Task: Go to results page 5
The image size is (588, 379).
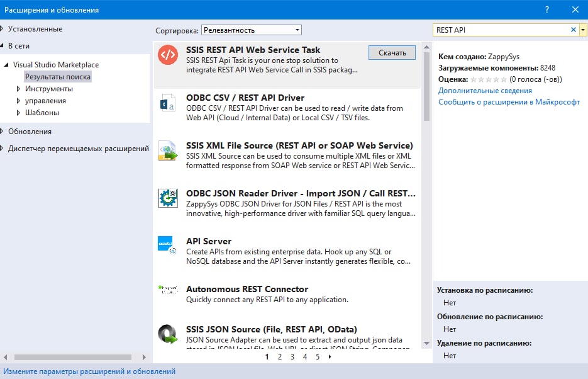Action: coord(318,357)
